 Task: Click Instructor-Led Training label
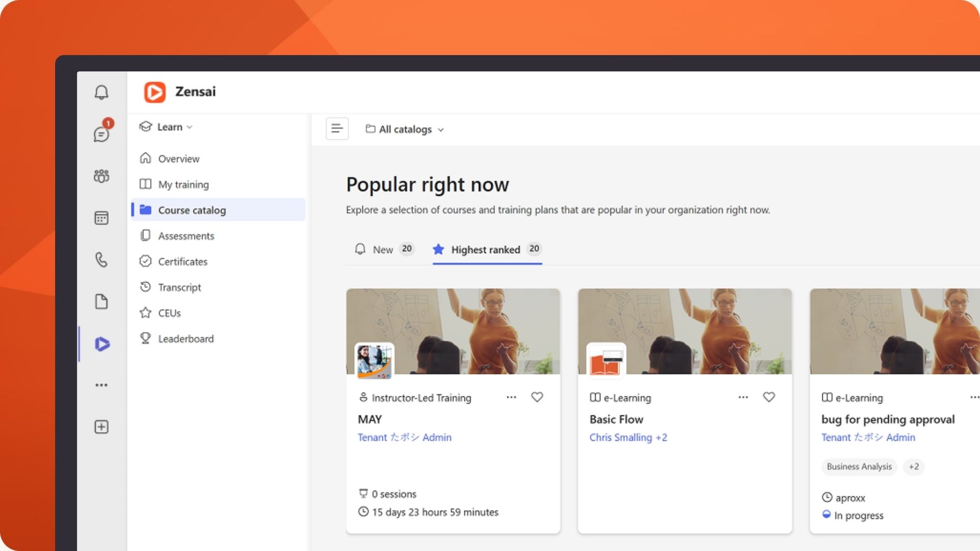tap(421, 397)
